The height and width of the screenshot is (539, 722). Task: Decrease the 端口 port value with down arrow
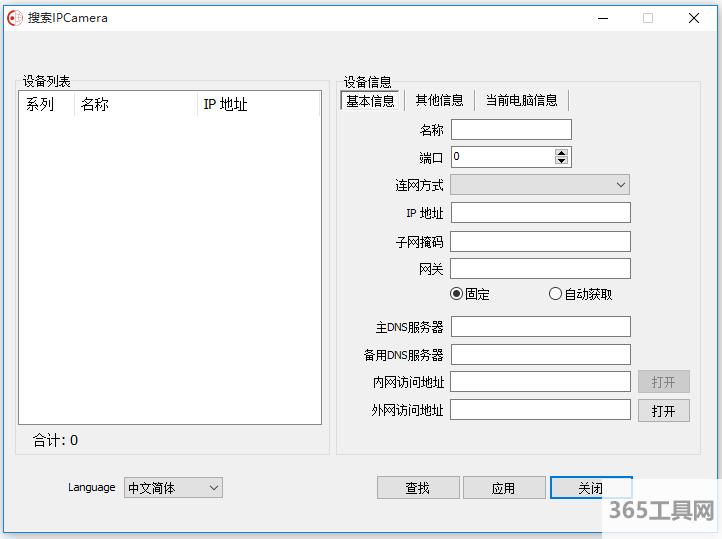pos(561,161)
